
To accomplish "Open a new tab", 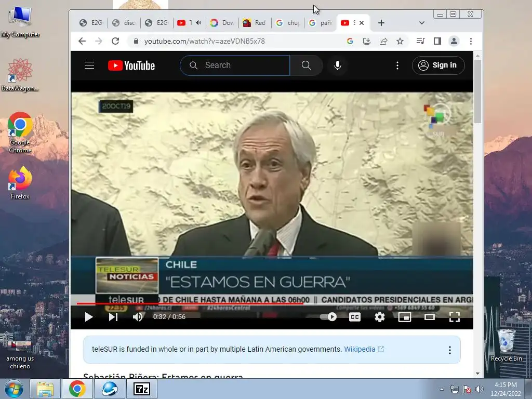I will pyautogui.click(x=381, y=23).
